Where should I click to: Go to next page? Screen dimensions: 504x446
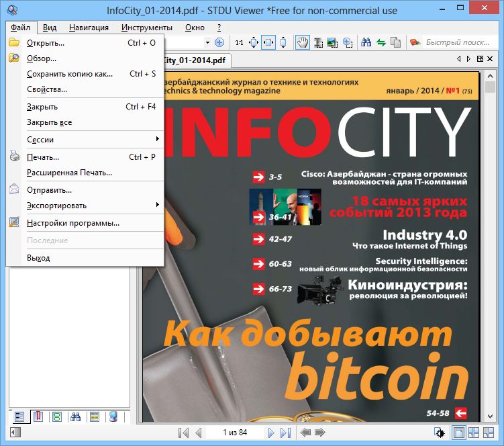pyautogui.click(x=271, y=433)
